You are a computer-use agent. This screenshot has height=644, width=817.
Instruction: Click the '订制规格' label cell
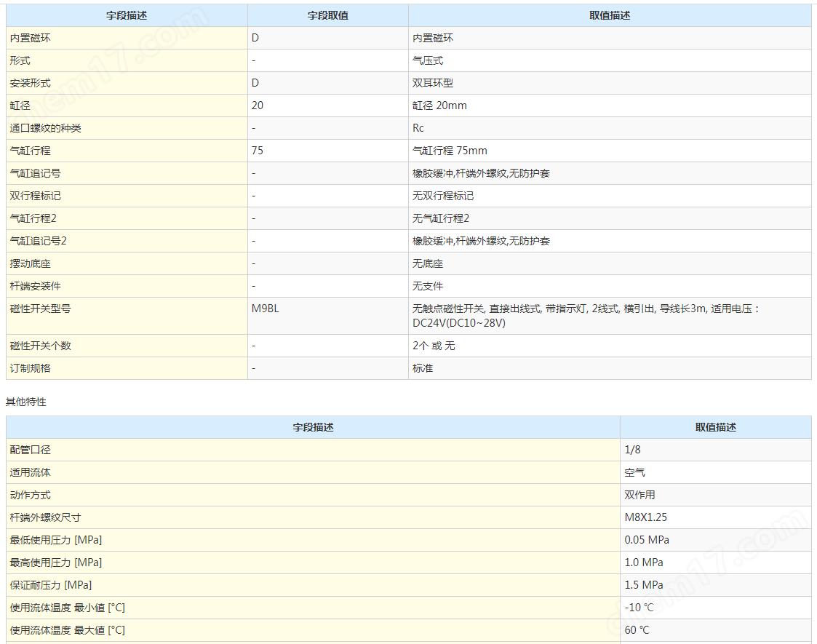[x=127, y=368]
